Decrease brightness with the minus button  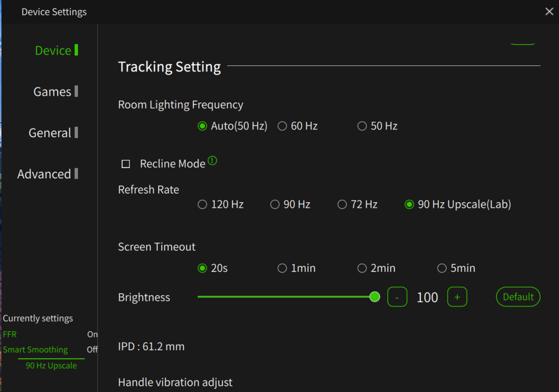pos(397,297)
